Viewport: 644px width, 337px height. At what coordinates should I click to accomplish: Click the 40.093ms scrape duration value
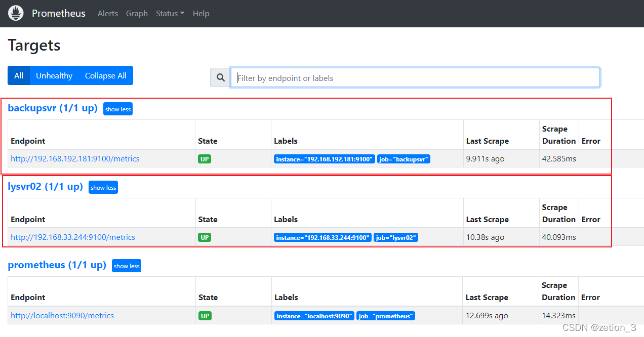[559, 237]
